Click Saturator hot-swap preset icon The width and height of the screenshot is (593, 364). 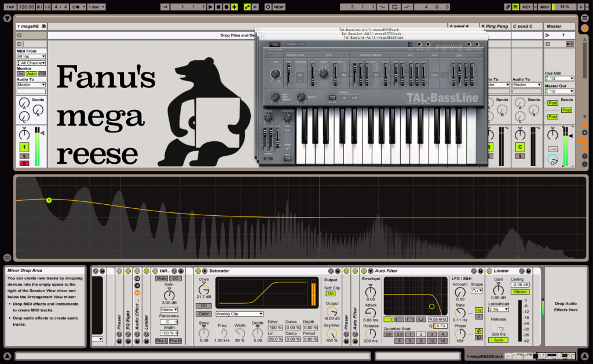[x=331, y=271]
